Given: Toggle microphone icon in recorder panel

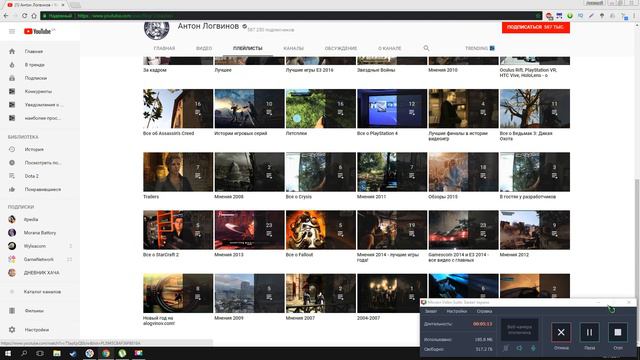Looking at the screenshot, I should (533, 348).
